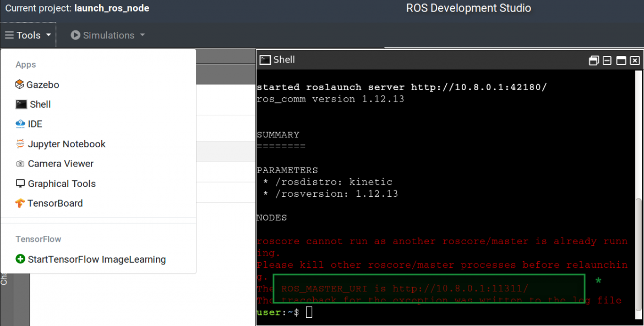Click the IDE cloud icon
This screenshot has width=644, height=326.
[x=20, y=124]
